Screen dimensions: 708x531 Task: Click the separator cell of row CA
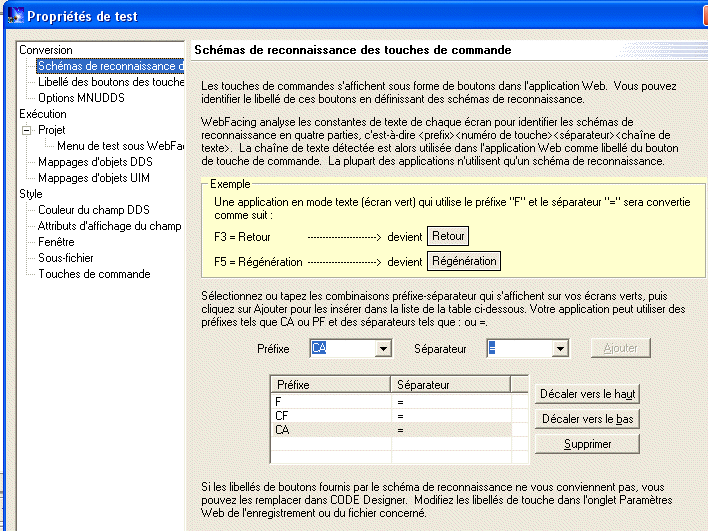pos(451,429)
